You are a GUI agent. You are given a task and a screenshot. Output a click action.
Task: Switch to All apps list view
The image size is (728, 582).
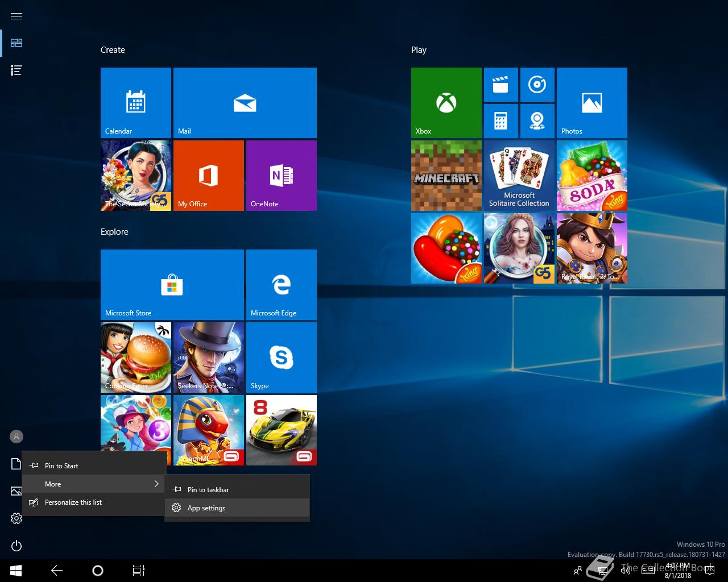click(16, 70)
